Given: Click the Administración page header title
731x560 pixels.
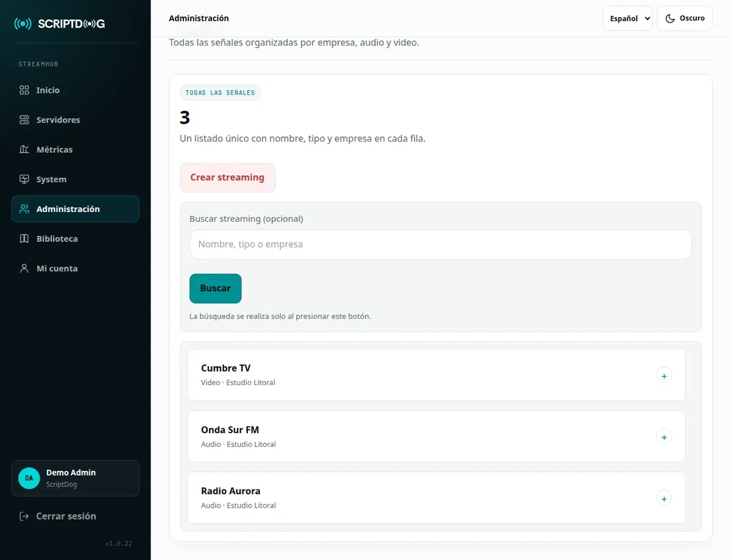Looking at the screenshot, I should [x=199, y=18].
